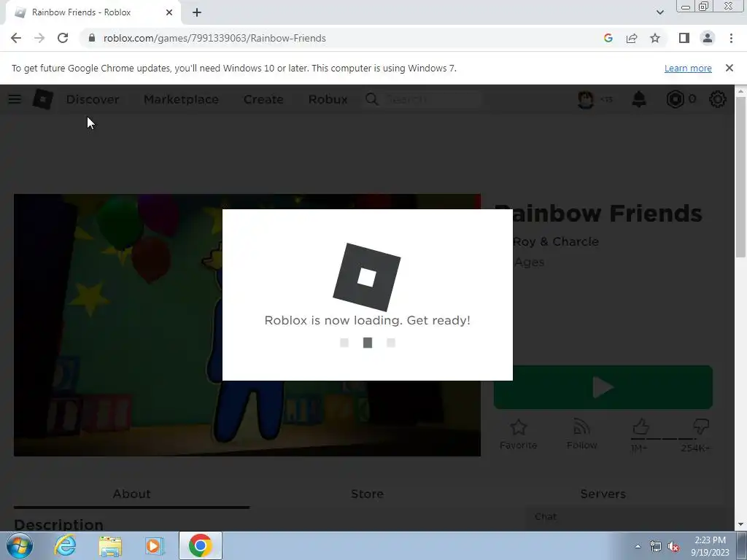This screenshot has height=560, width=747.
Task: Open the Roy & Charcle creator link
Action: pyautogui.click(x=555, y=241)
